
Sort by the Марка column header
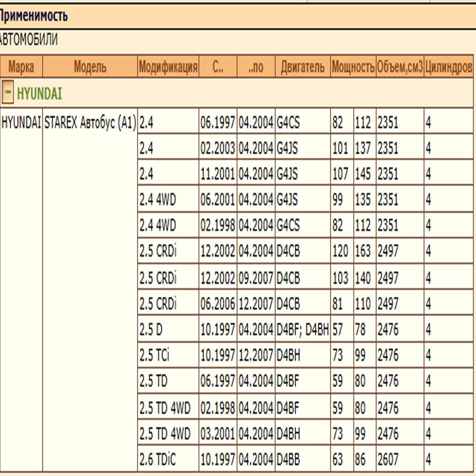click(21, 66)
